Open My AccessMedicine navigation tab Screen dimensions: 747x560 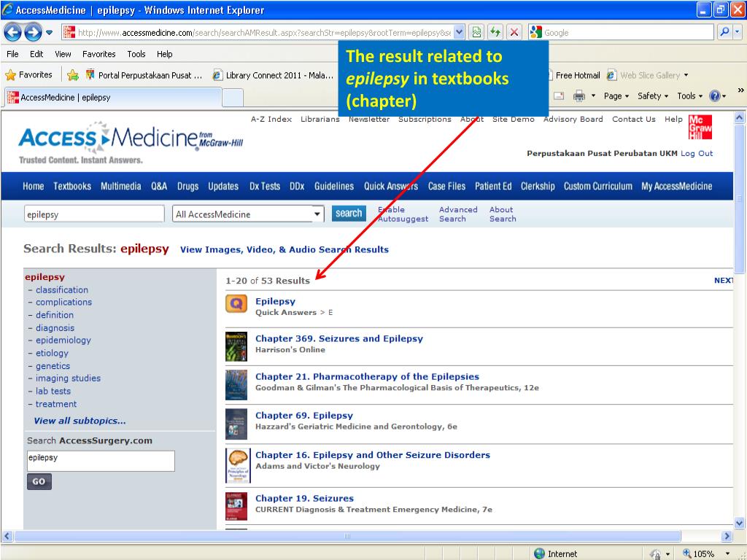coord(676,186)
